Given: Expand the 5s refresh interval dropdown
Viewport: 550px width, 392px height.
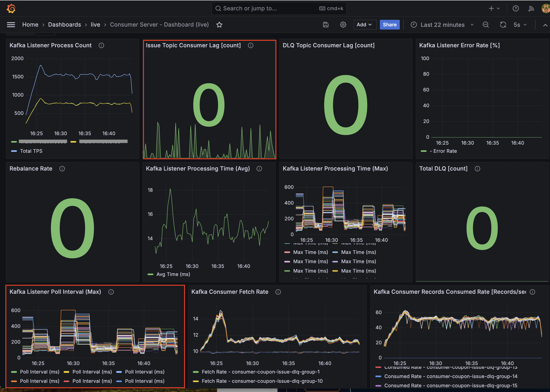Looking at the screenshot, I should (520, 25).
